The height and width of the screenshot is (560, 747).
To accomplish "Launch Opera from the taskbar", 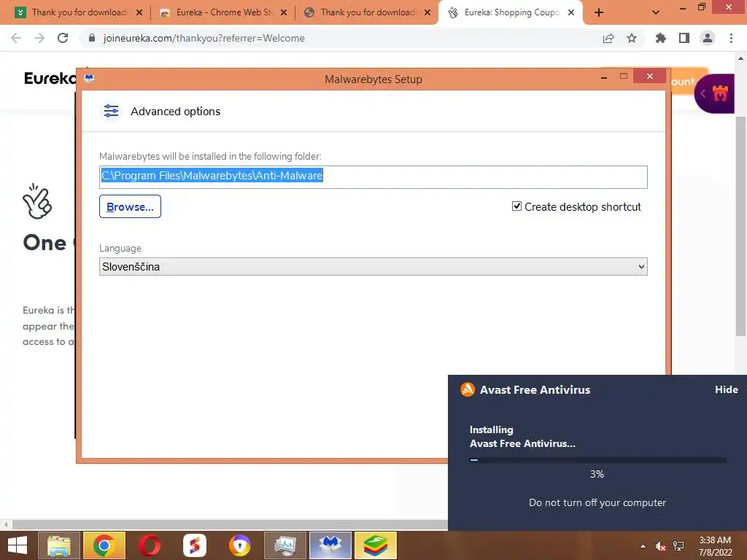I will 149,545.
